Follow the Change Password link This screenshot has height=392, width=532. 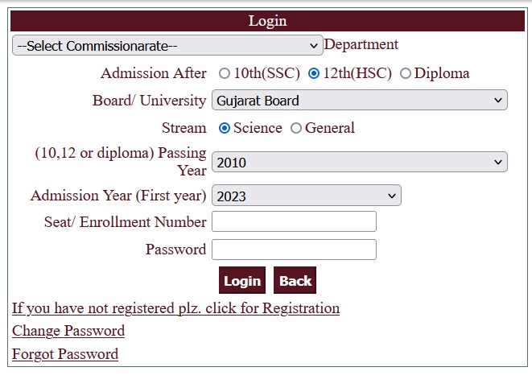(x=68, y=331)
